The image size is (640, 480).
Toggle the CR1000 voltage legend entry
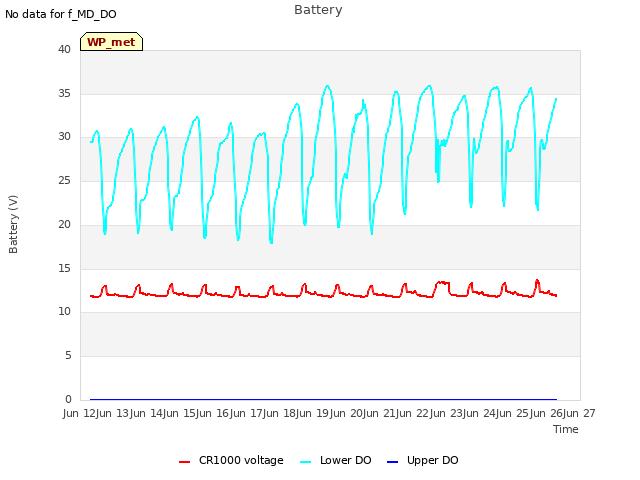coord(231,460)
